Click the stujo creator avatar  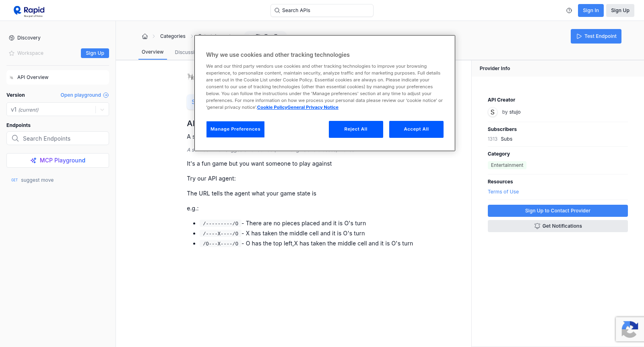[x=493, y=112]
